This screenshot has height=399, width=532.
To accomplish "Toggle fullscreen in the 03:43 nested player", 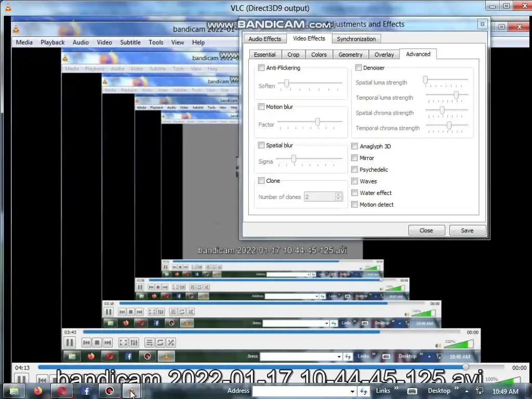I will tap(123, 343).
